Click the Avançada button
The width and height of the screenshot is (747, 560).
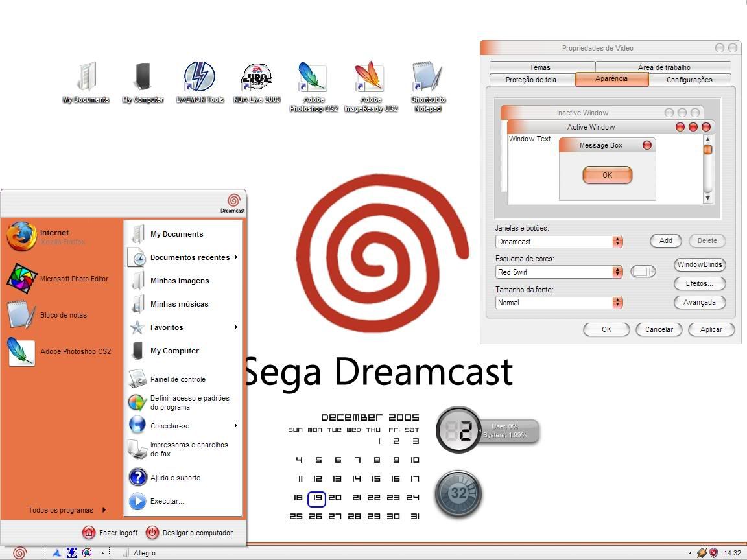[x=700, y=302]
